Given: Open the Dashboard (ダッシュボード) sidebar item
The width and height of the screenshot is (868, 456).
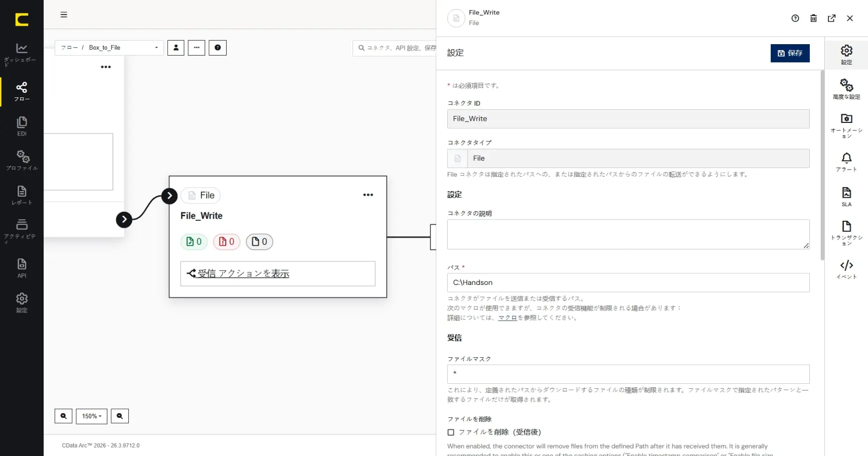Looking at the screenshot, I should (22, 55).
